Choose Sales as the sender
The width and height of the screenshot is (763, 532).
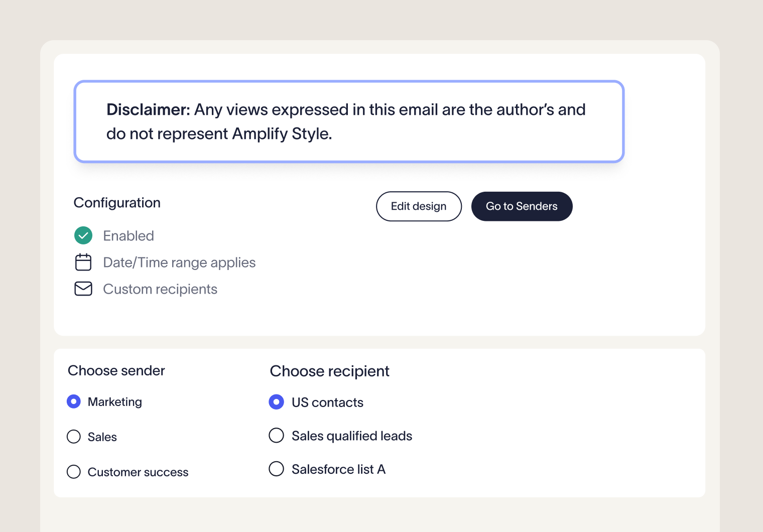74,437
